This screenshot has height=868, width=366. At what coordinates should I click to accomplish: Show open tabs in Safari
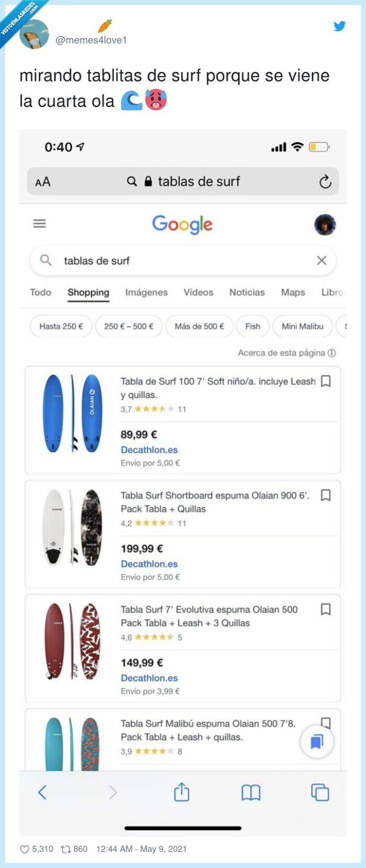(x=320, y=792)
